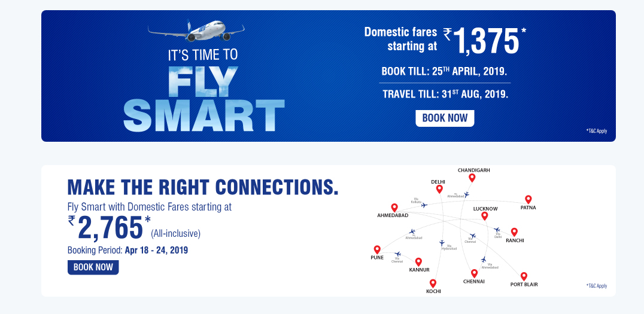The width and height of the screenshot is (644, 314).
Task: Select the Chennai map pin
Action: coord(475,273)
